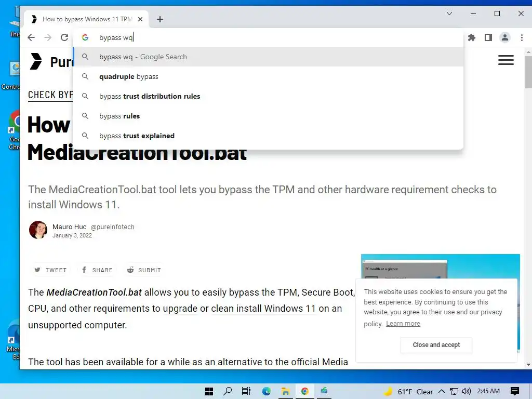
Task: Click 'Close and accept' on the cookie notice
Action: click(436, 345)
